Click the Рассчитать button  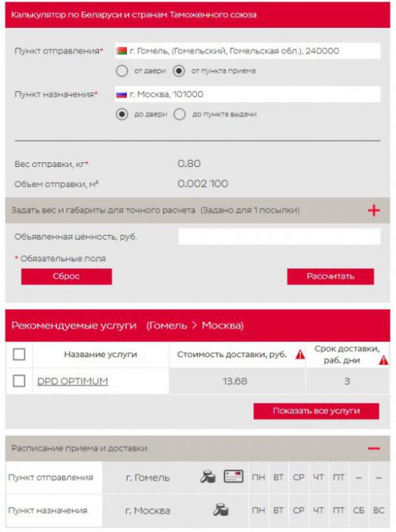click(330, 276)
